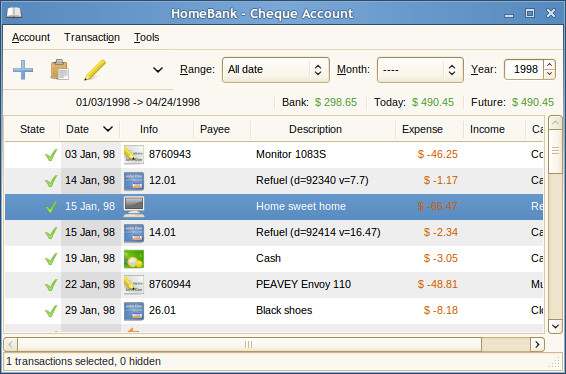Click the Today balance value

433,103
